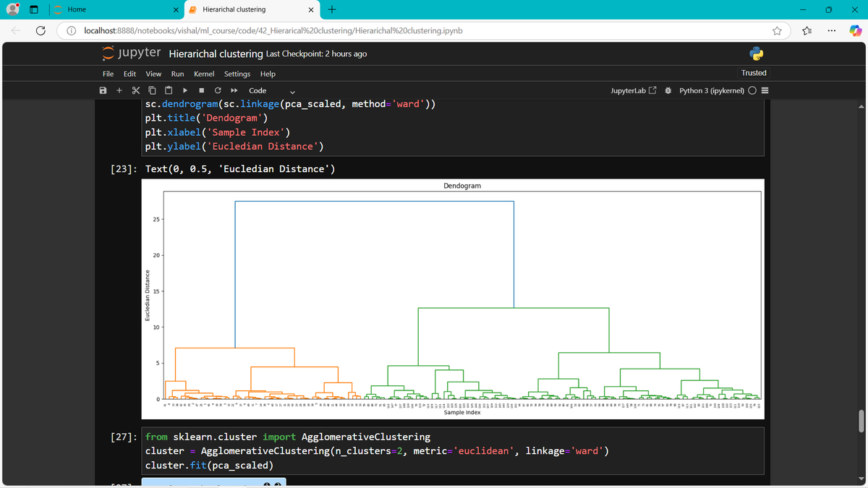Paste cell using the clipboard icon
Screen dimensions: 868x488
[168, 90]
